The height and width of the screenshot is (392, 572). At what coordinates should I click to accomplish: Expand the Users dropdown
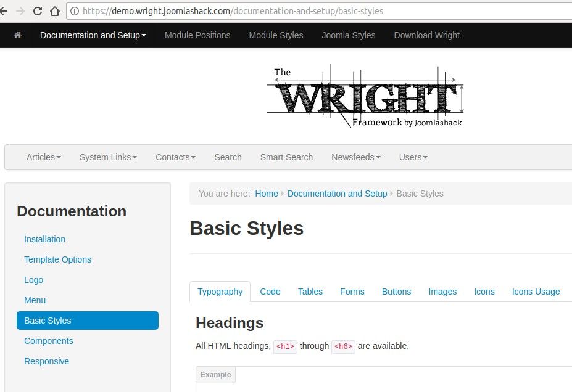click(x=413, y=157)
